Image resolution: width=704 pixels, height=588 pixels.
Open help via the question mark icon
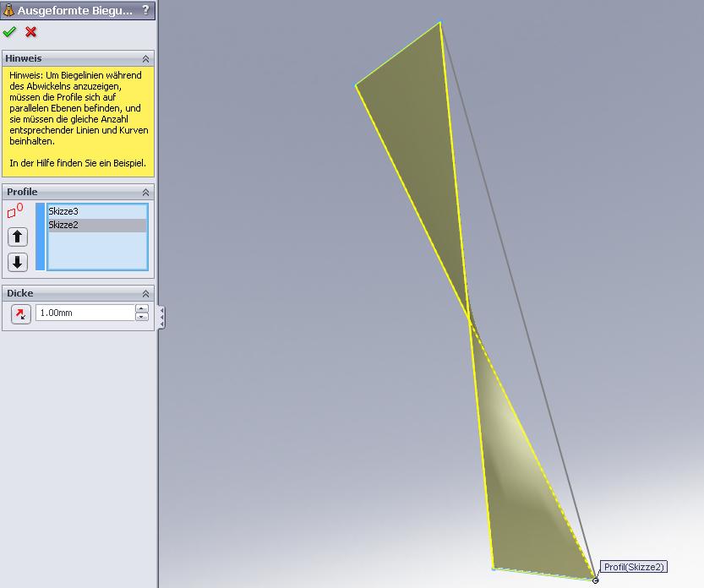click(145, 10)
